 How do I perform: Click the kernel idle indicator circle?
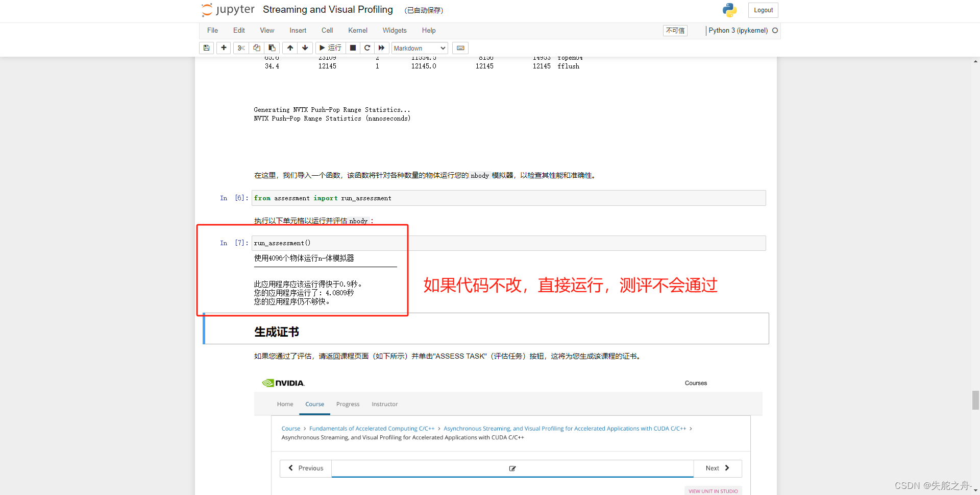(775, 31)
